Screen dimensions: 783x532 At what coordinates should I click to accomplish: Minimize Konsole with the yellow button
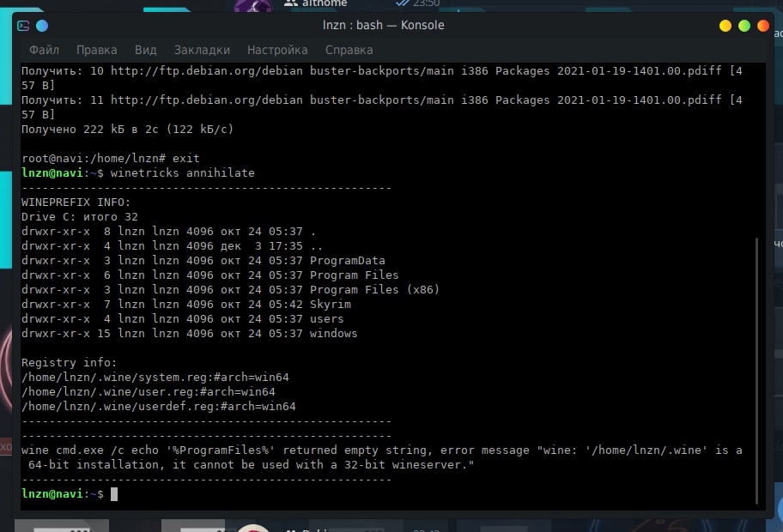pyautogui.click(x=725, y=26)
